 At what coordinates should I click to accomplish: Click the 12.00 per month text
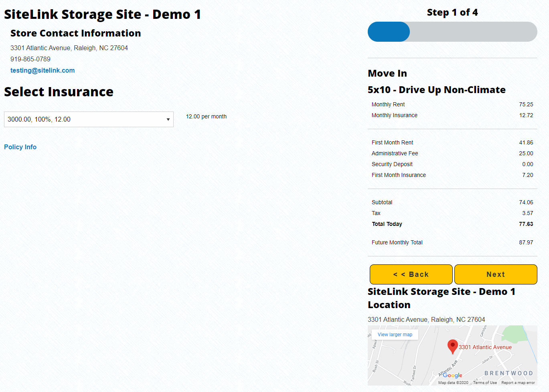pos(206,117)
